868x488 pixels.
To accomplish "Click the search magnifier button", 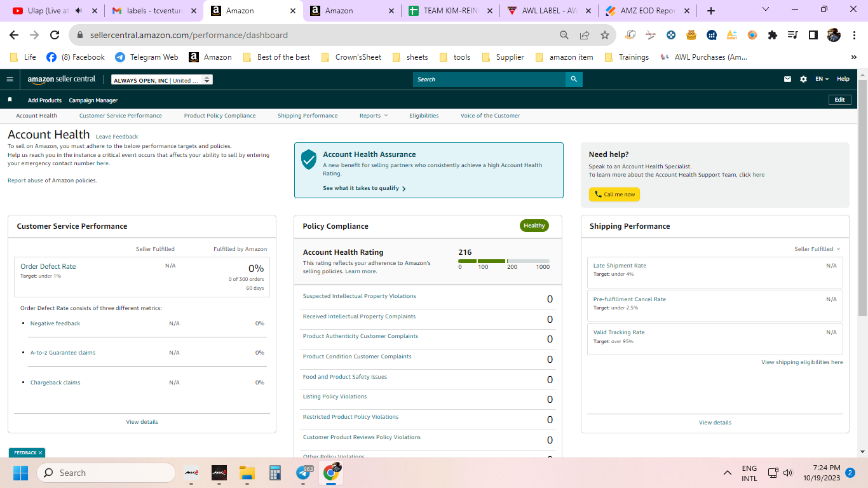I will [x=574, y=79].
